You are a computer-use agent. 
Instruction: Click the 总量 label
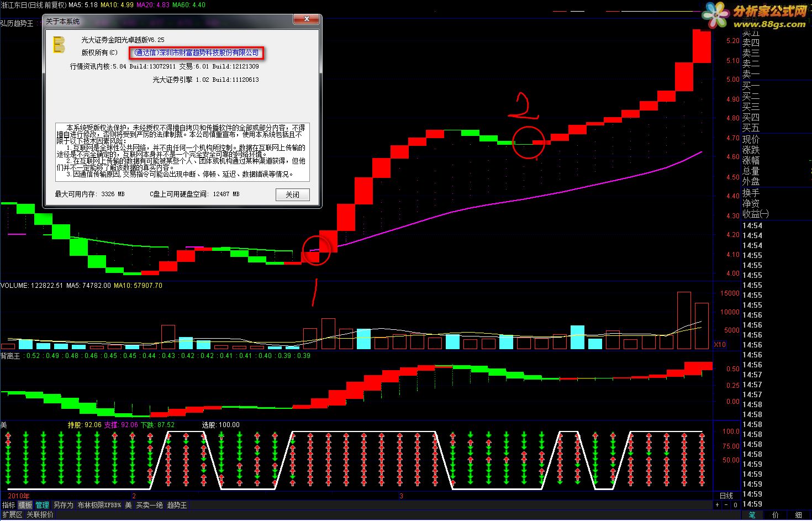[751, 171]
